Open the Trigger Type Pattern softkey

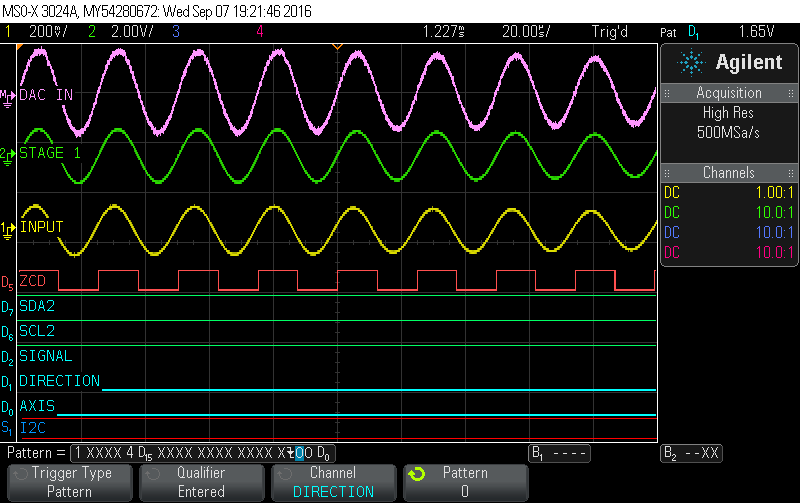click(70, 482)
